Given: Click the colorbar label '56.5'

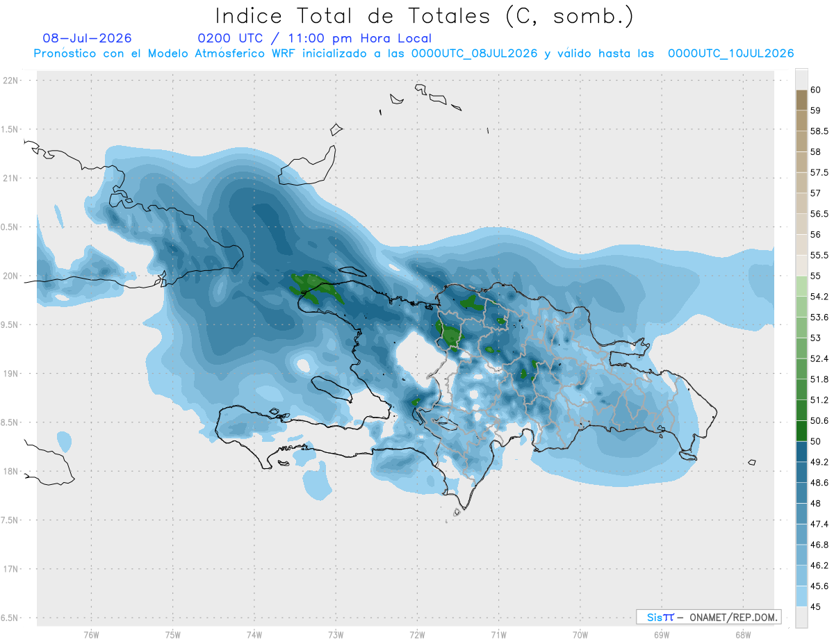Looking at the screenshot, I should coord(818,214).
